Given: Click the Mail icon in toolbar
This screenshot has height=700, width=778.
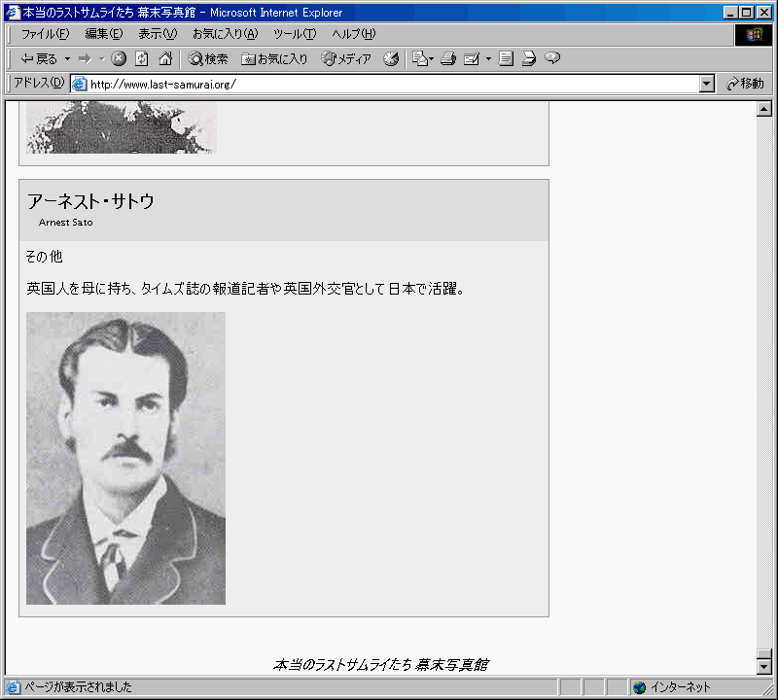Looking at the screenshot, I should (422, 59).
